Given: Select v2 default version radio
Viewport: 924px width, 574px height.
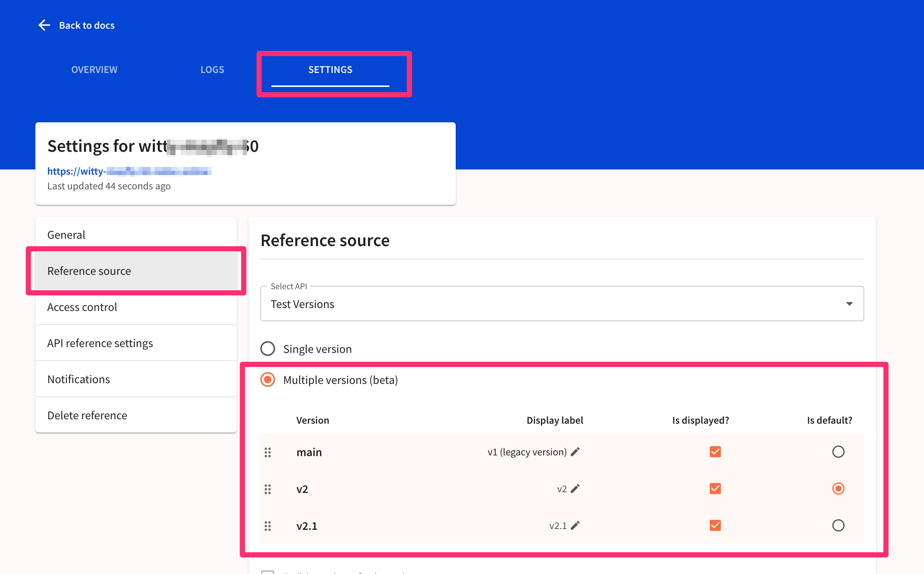Looking at the screenshot, I should 838,488.
